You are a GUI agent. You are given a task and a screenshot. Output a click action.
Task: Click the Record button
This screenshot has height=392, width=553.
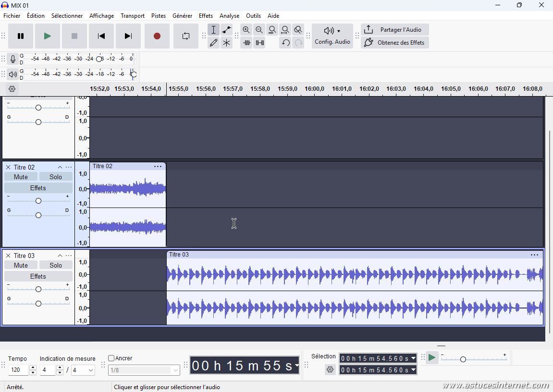[x=157, y=36]
